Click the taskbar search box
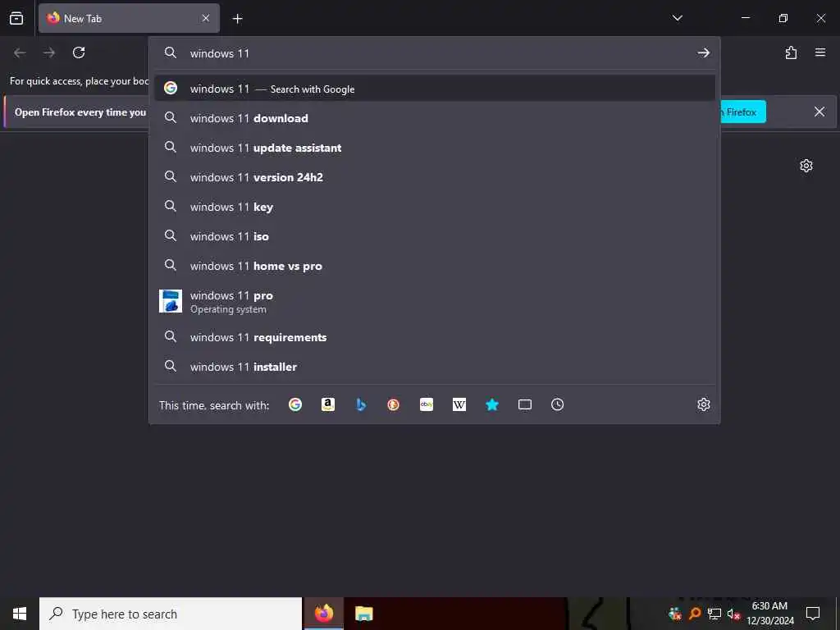Image resolution: width=840 pixels, height=630 pixels. click(x=171, y=614)
